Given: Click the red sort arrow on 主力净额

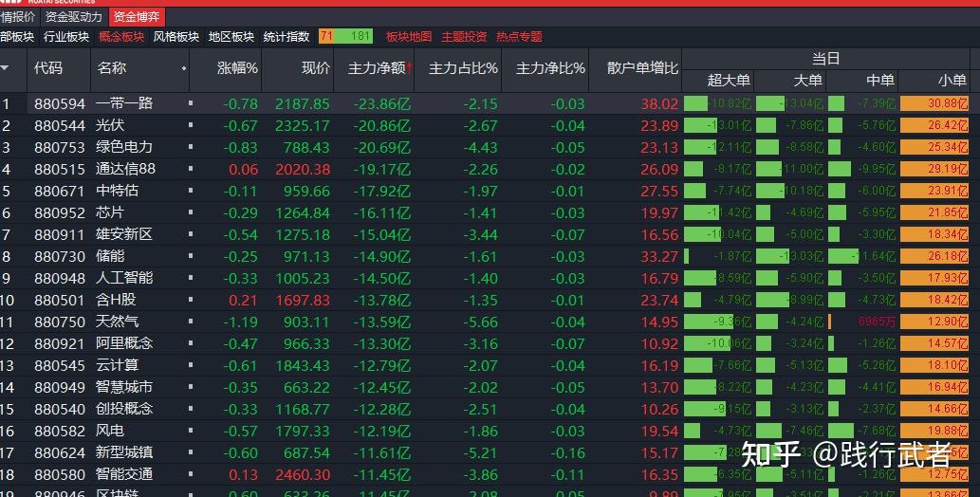Looking at the screenshot, I should (410, 68).
